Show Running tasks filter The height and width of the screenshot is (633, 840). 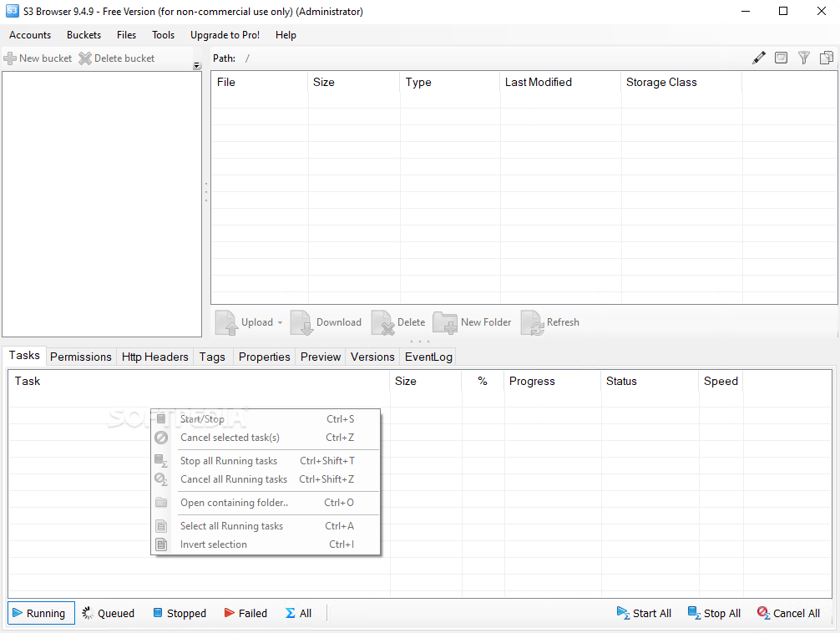tap(41, 613)
